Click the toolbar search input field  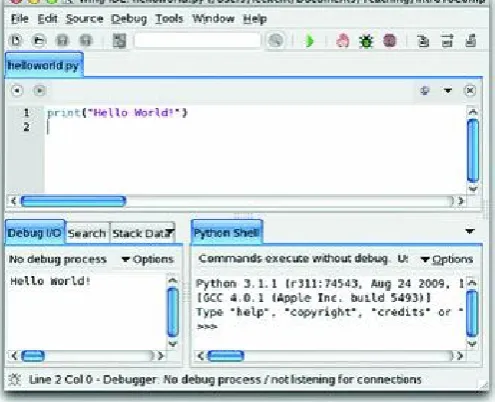click(197, 41)
